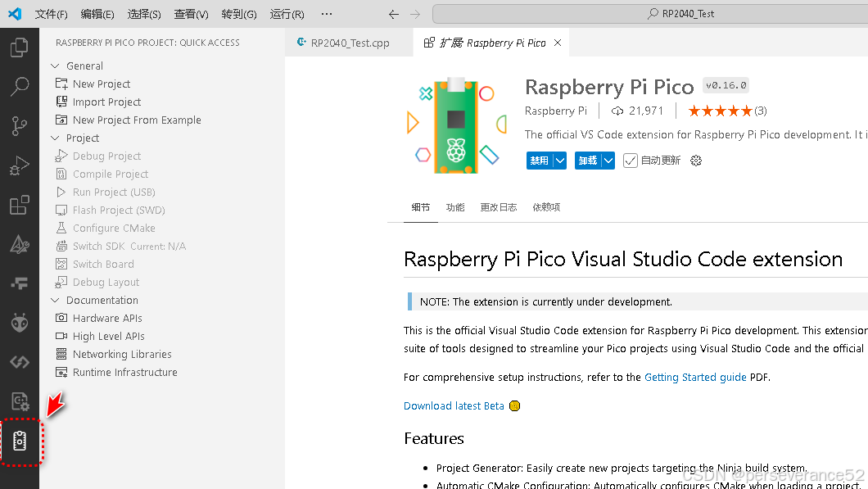Open the Explorer view in activity bar
Image resolution: width=868 pixels, height=489 pixels.
(20, 48)
